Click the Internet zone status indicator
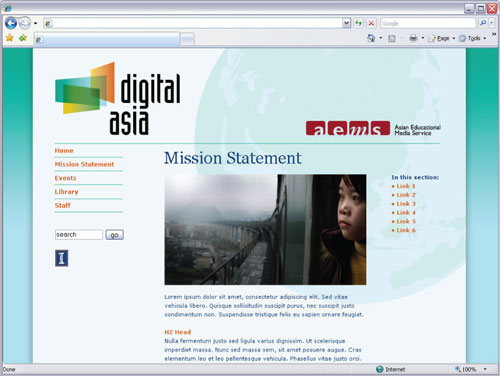This screenshot has width=500, height=376. 391,369
